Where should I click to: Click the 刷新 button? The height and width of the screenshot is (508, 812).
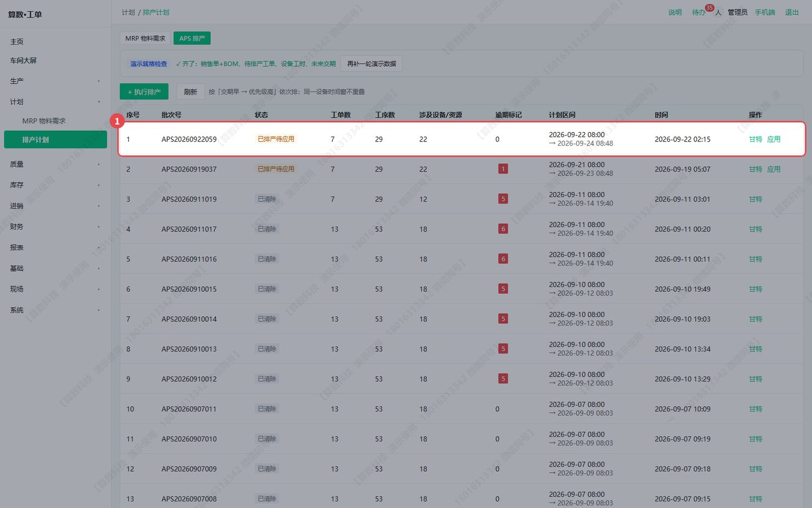click(x=191, y=92)
